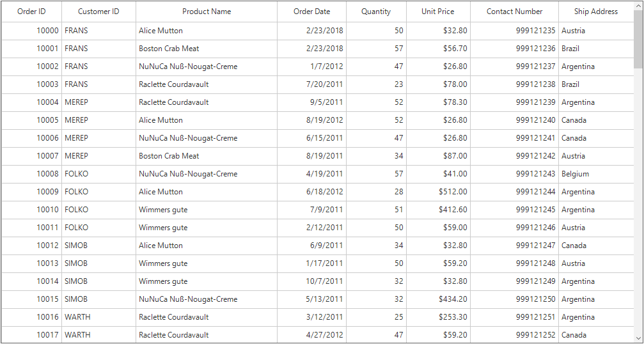Select order ID cell 10001
Viewport: 644px width, 344px height.
point(31,49)
